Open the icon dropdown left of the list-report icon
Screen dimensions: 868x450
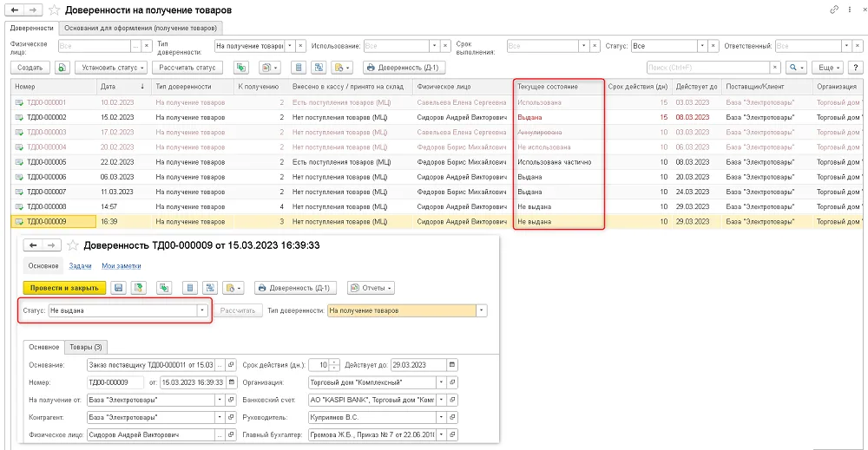[270, 68]
